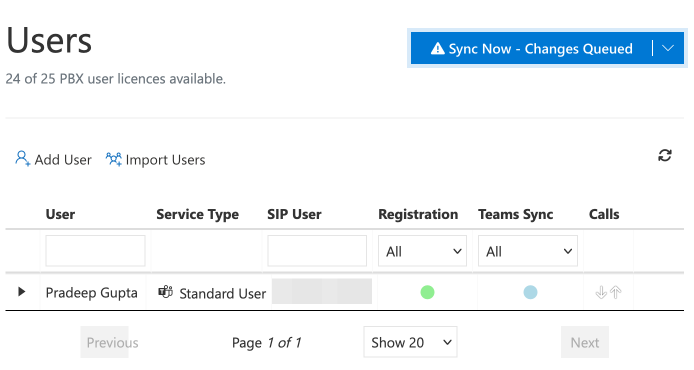Viewport: 694px width, 370px height.
Task: Click the Standard User service type text
Action: [x=223, y=293]
